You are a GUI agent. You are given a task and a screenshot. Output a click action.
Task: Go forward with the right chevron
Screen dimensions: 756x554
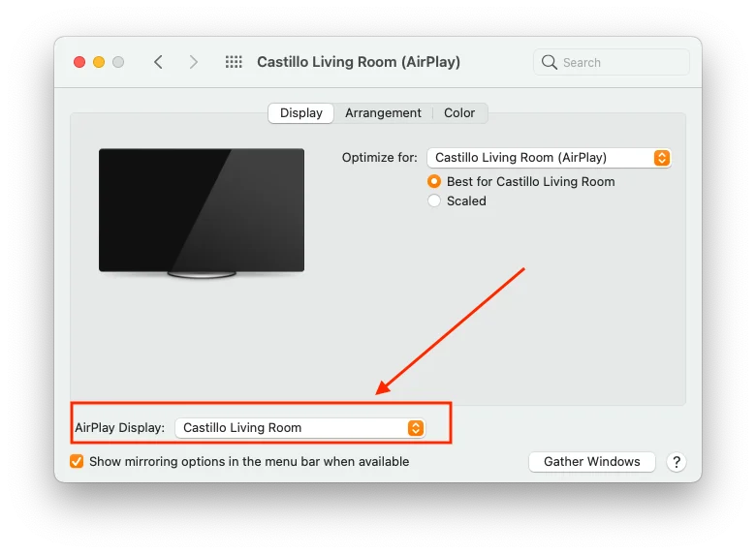[x=193, y=62]
